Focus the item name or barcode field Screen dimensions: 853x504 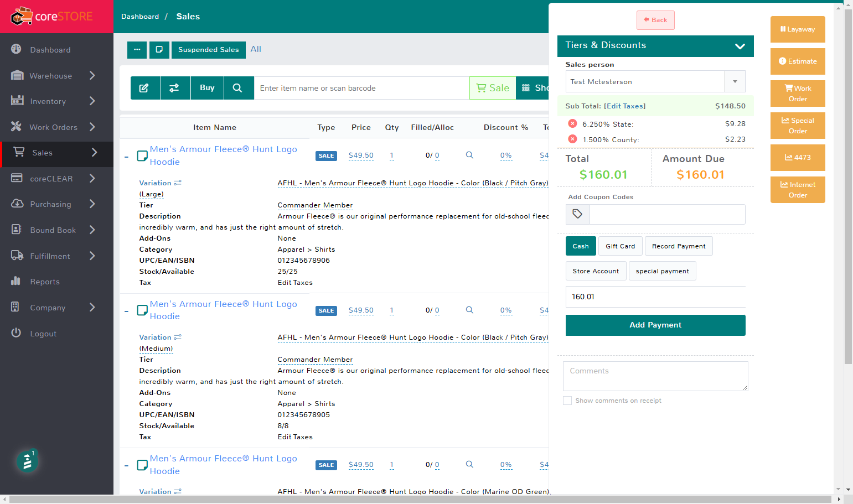click(361, 88)
